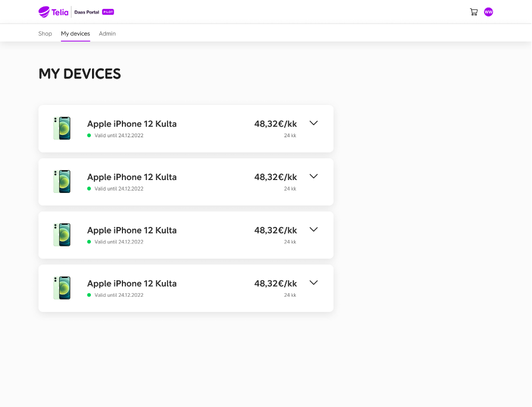Expand the second iPhone 12 Kulta card
Screen dimensions: 532x407
313,177
